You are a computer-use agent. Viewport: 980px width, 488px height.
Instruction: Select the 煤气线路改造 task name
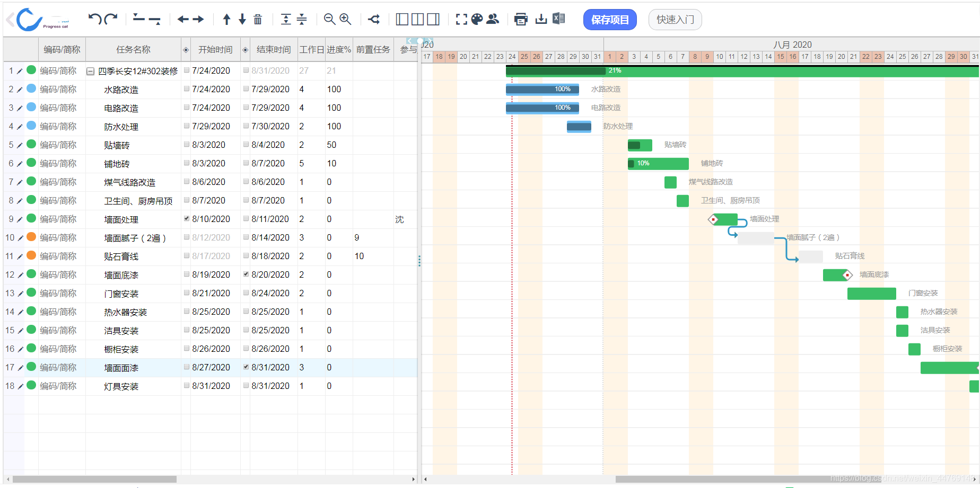[129, 182]
